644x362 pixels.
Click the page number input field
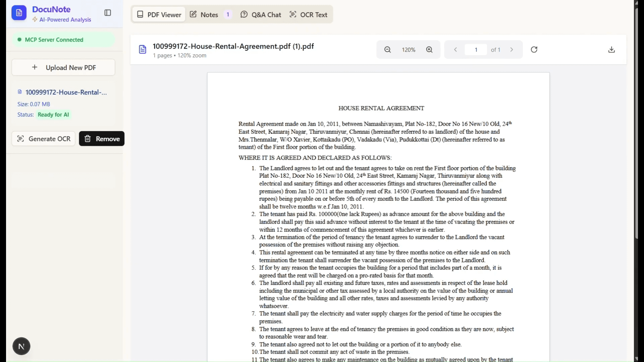click(x=476, y=49)
